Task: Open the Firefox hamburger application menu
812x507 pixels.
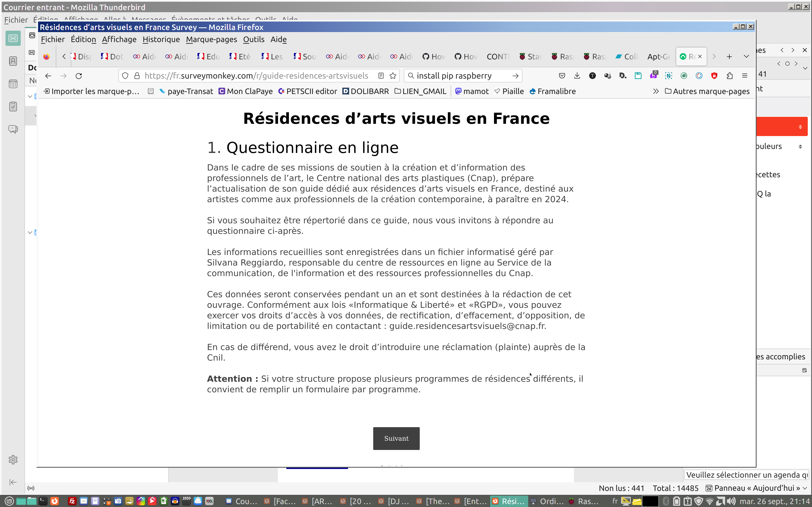Action: click(x=745, y=76)
